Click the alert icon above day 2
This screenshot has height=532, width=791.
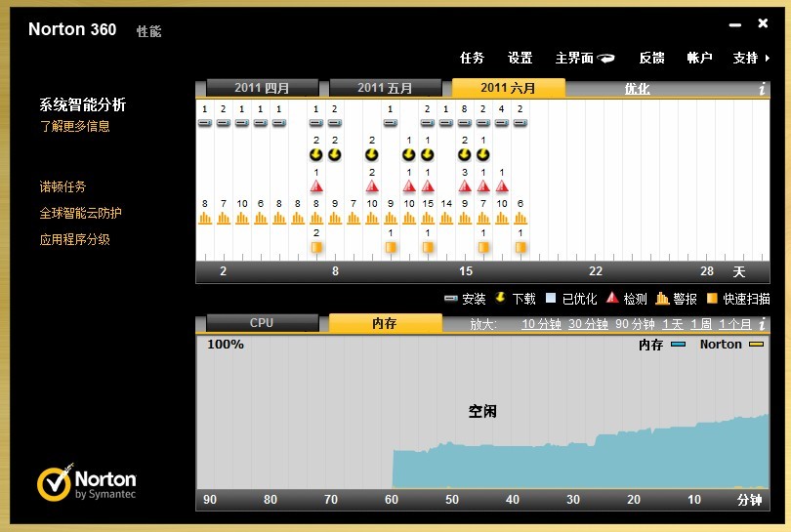point(223,218)
